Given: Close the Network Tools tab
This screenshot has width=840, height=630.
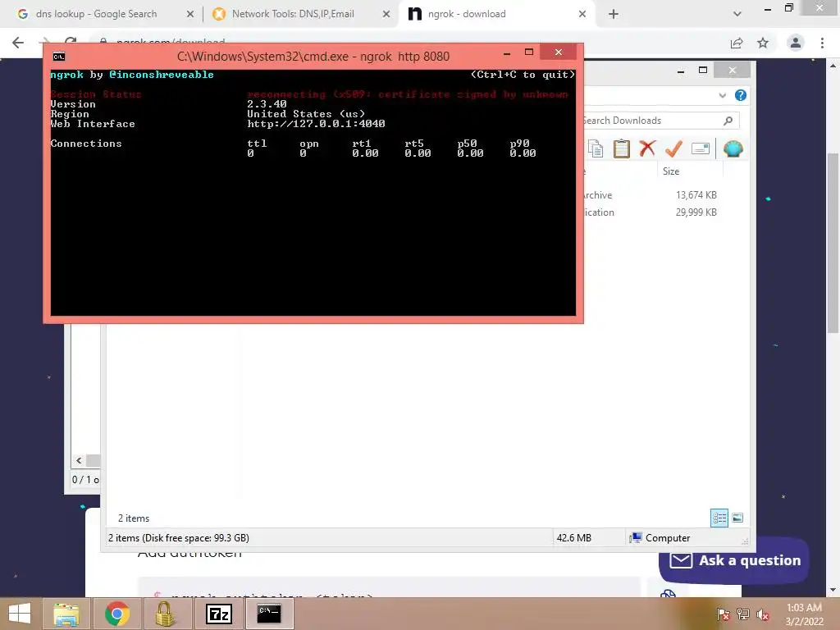Looking at the screenshot, I should pyautogui.click(x=386, y=15).
